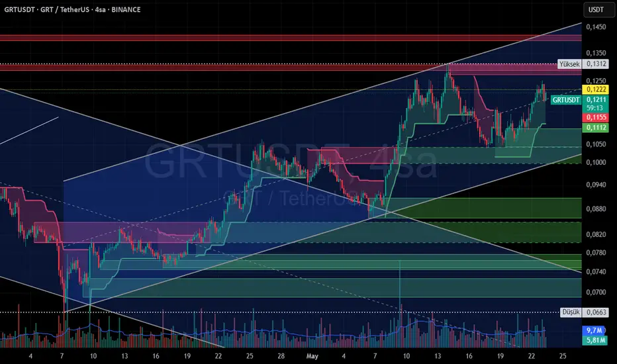Click the 0,0700 price axis value

tap(596, 292)
